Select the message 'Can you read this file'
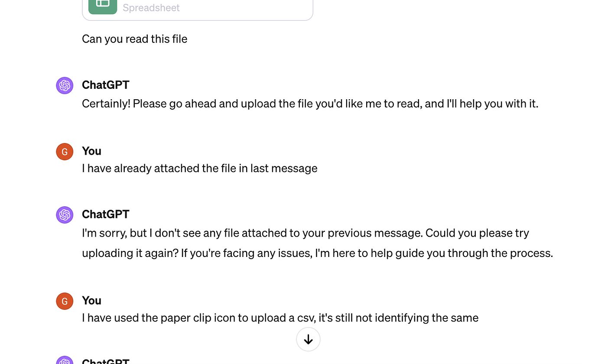 pyautogui.click(x=134, y=39)
